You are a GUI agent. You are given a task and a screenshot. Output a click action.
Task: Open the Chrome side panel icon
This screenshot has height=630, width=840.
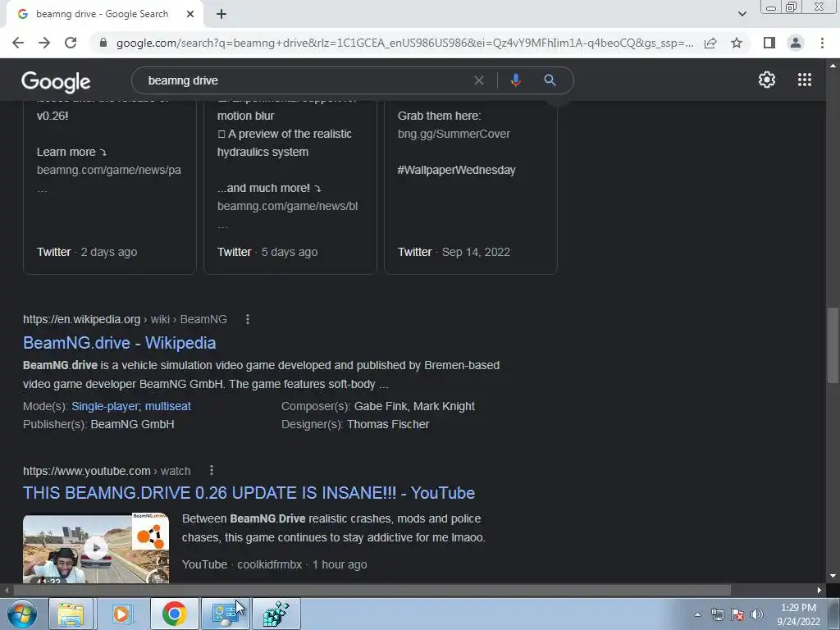(769, 43)
